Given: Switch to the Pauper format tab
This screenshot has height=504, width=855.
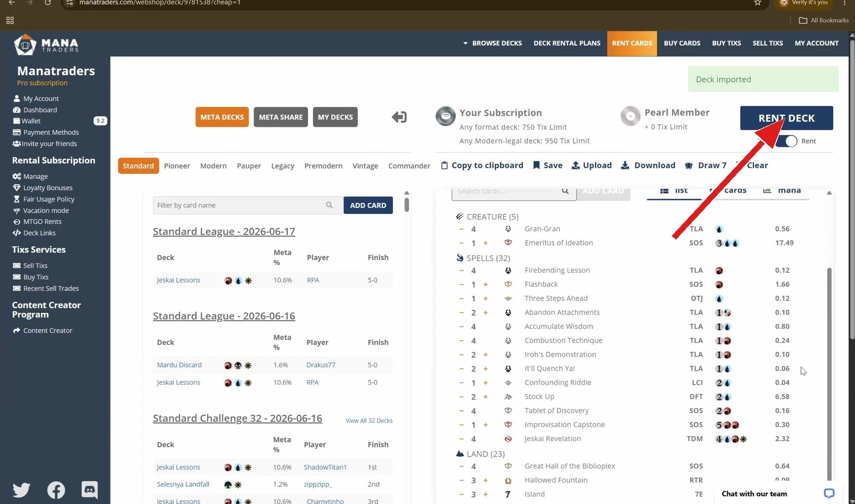Looking at the screenshot, I should tap(249, 166).
